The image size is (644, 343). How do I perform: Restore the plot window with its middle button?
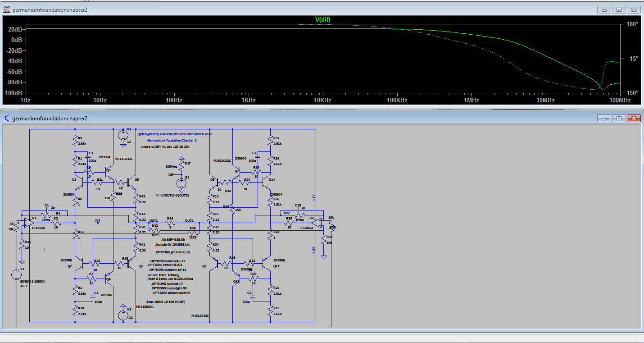tap(619, 9)
